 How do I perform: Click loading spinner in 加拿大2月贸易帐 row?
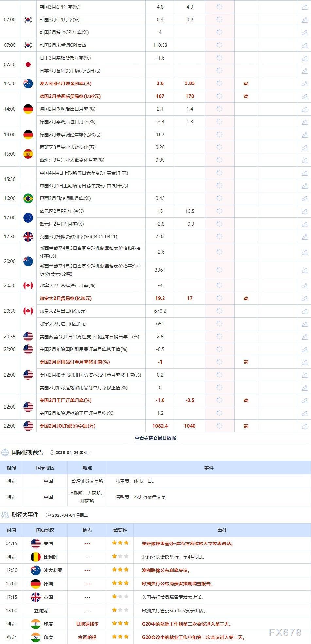coord(219,298)
